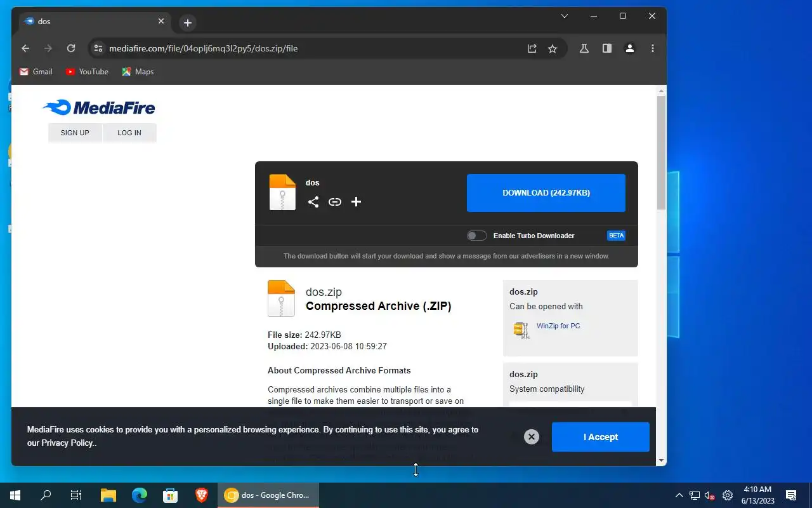Click the 'System compatibility' text
The height and width of the screenshot is (508, 812).
tap(547, 389)
